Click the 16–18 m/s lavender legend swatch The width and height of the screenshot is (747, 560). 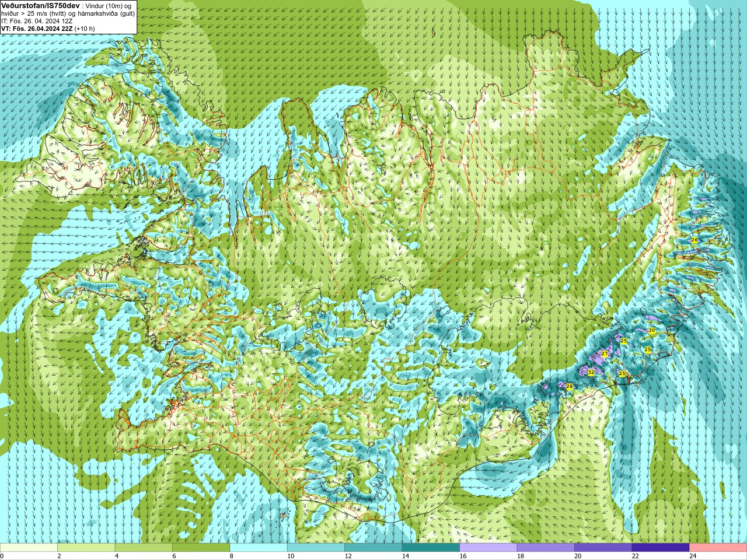(488, 548)
